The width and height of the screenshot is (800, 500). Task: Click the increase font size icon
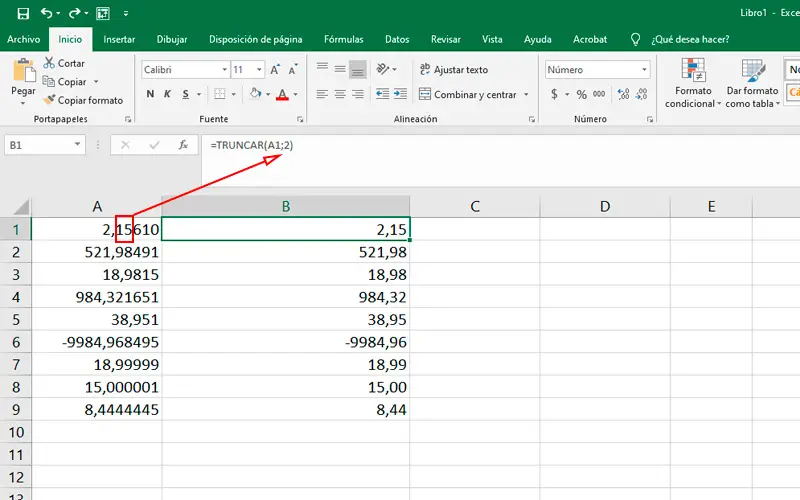[272, 70]
